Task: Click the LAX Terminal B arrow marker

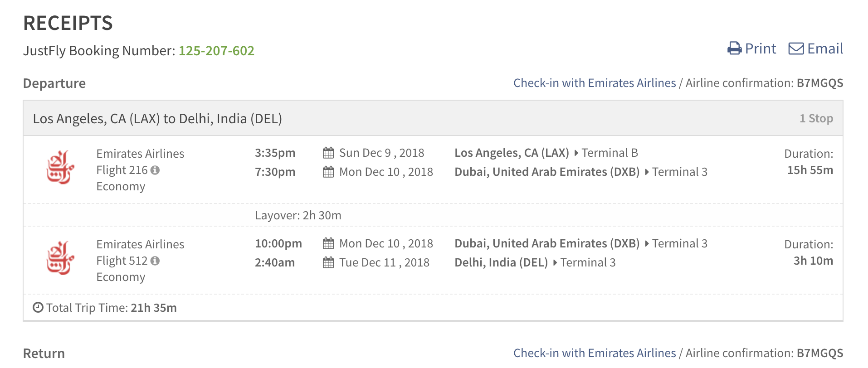Action: pyautogui.click(x=576, y=153)
